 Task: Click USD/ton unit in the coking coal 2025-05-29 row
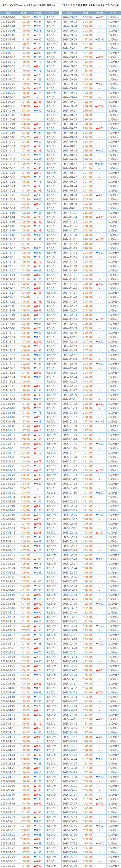pyautogui.click(x=113, y=865)
